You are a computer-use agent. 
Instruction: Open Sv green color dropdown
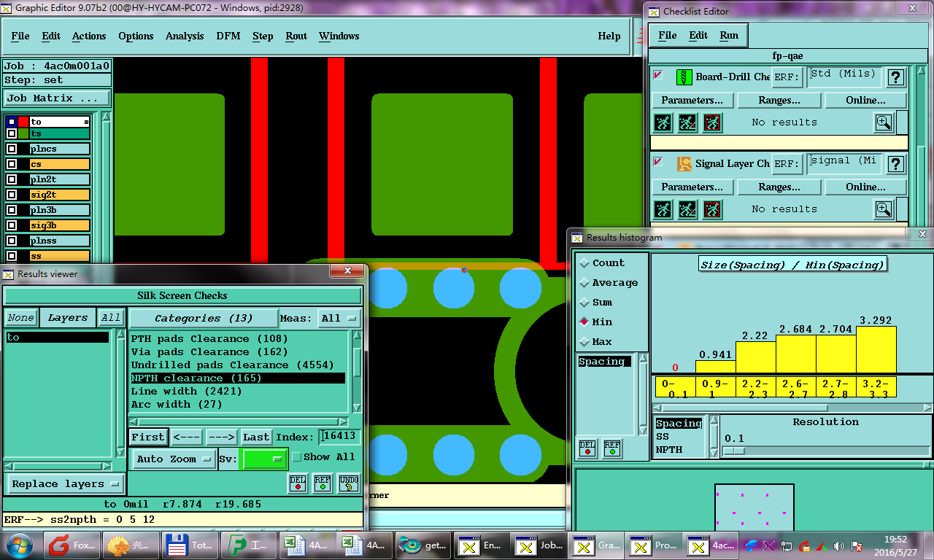click(264, 459)
